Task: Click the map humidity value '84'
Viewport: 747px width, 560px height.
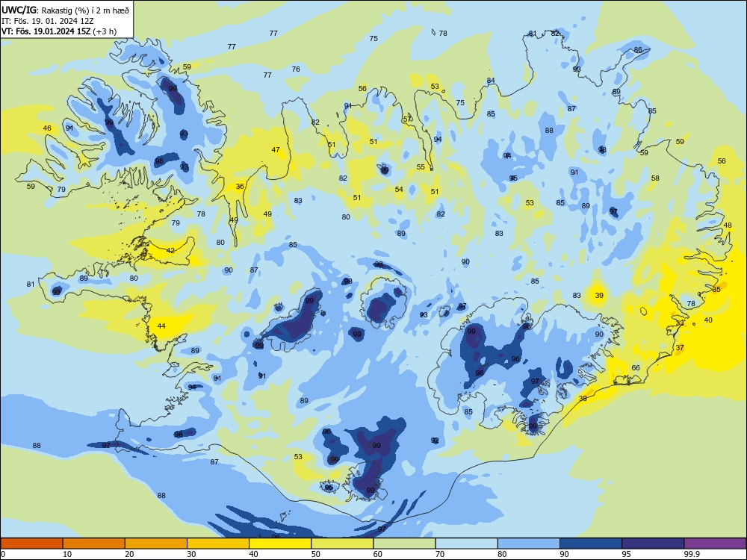Action: pyautogui.click(x=491, y=81)
